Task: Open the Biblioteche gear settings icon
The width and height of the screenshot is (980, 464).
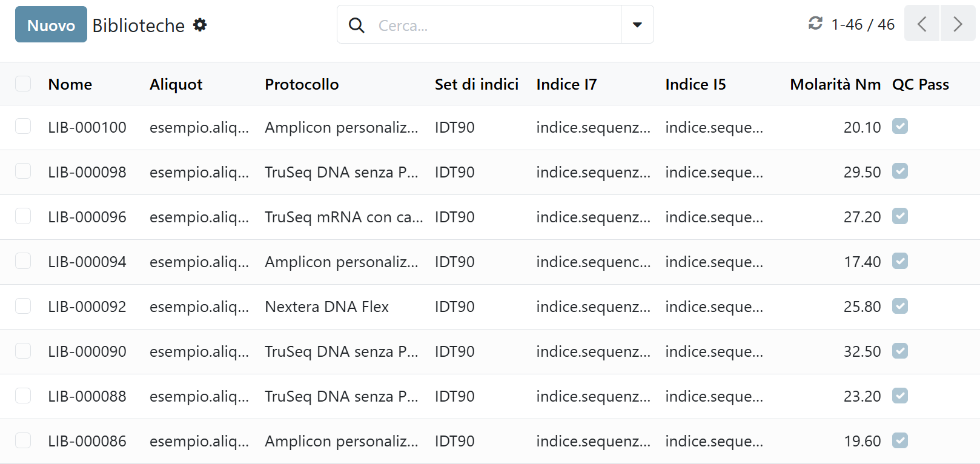Action: (x=200, y=25)
